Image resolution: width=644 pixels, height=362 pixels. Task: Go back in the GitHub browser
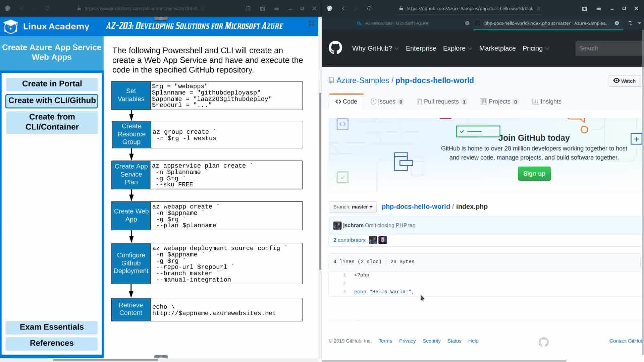pos(343,8)
